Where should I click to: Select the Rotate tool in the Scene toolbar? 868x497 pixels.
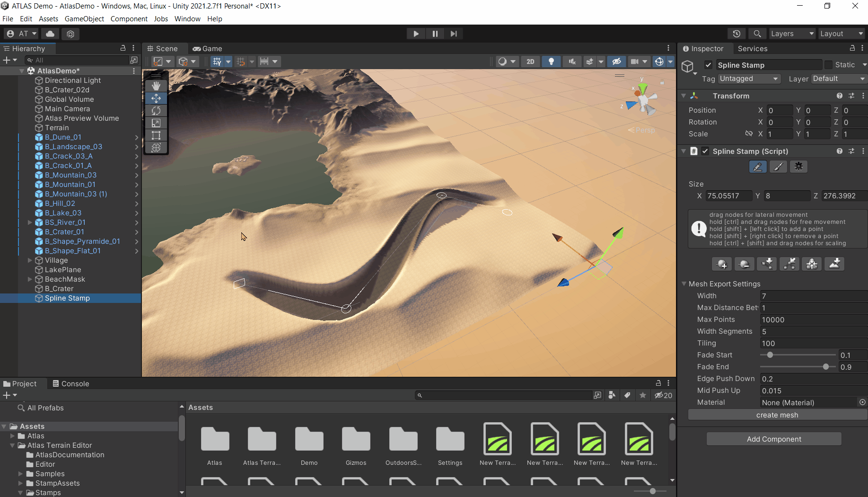coord(156,110)
